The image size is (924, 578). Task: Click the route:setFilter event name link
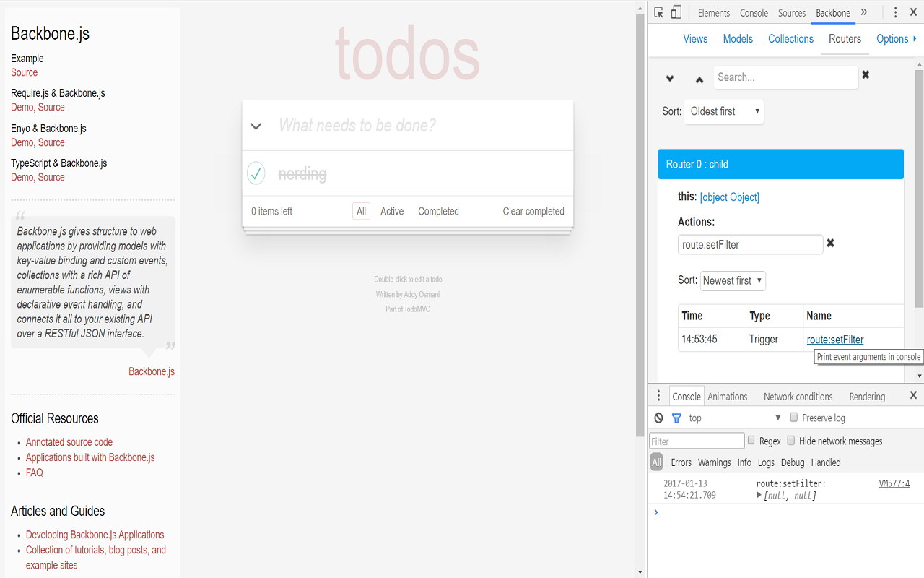tap(835, 340)
